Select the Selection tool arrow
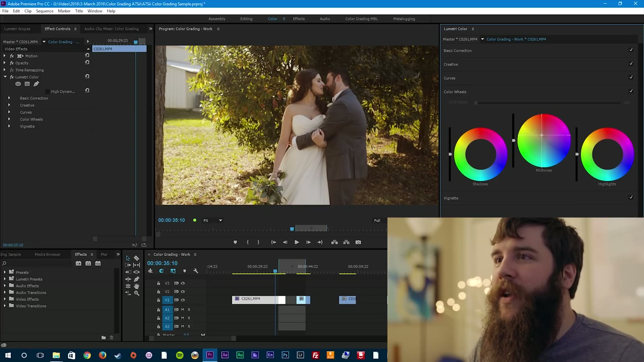This screenshot has height=362, width=644. (128, 258)
